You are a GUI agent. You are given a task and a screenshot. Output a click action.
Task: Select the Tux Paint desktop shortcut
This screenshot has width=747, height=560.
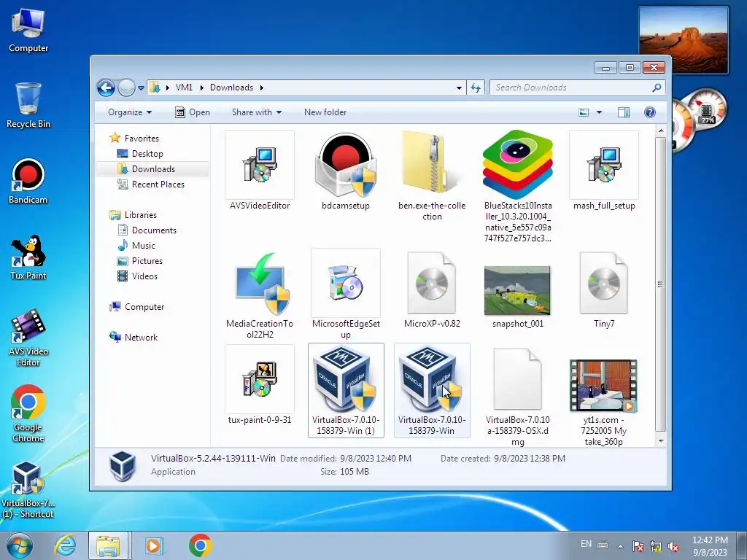pos(28,257)
